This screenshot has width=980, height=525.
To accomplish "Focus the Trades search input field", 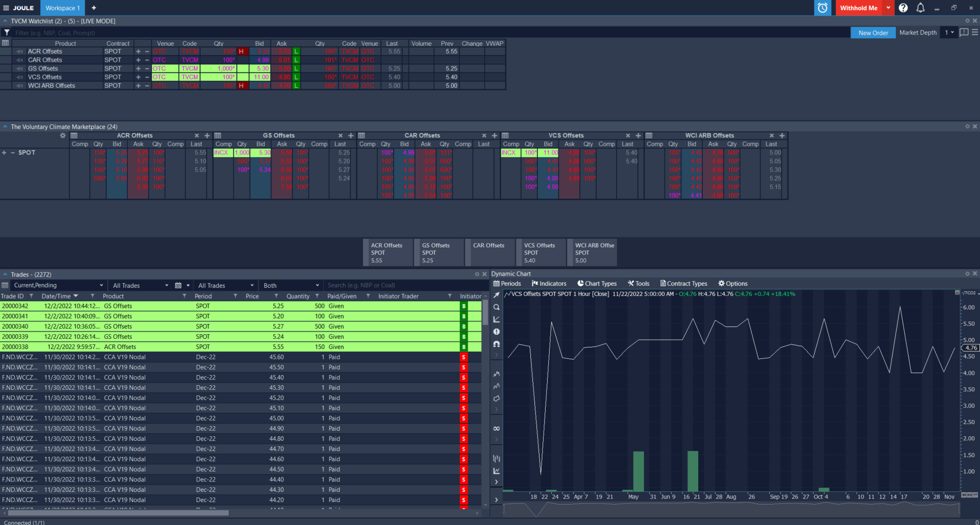I will coord(406,286).
